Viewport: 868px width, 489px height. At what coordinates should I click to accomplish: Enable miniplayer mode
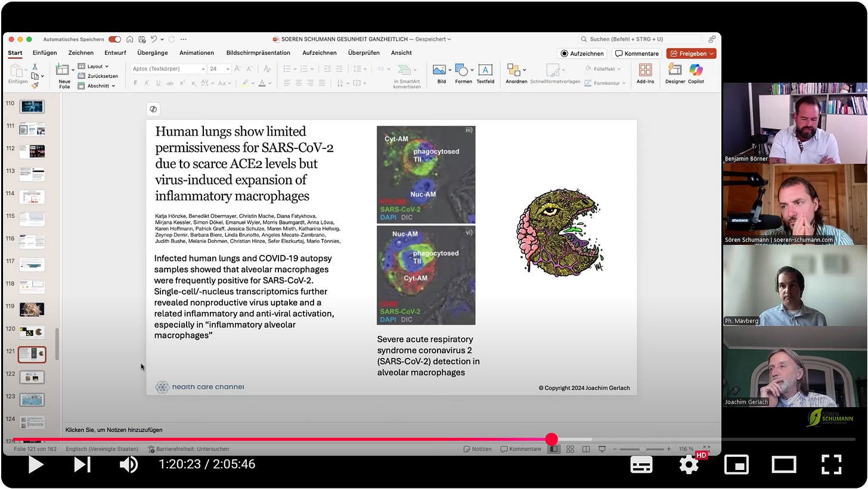coord(736,465)
